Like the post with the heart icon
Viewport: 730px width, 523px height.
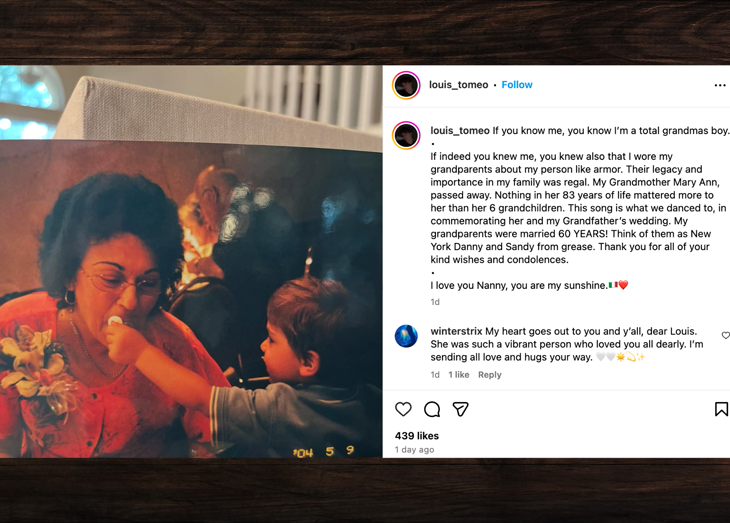tap(403, 409)
